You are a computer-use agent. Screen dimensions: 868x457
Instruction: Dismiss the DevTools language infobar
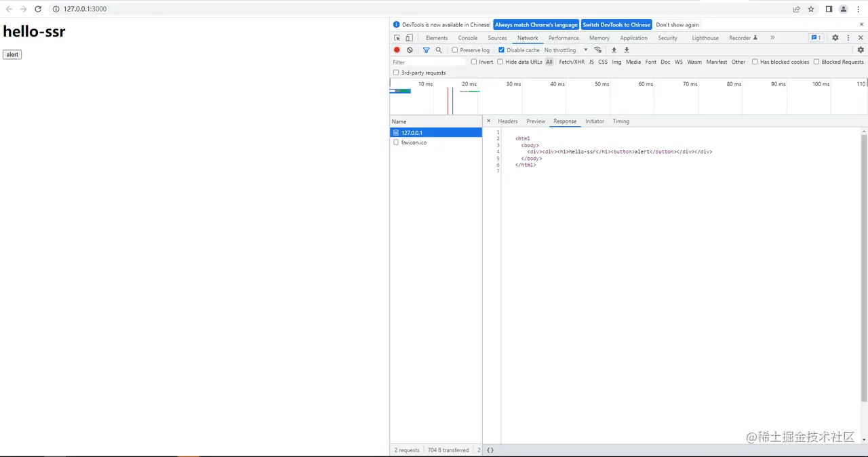click(x=862, y=24)
